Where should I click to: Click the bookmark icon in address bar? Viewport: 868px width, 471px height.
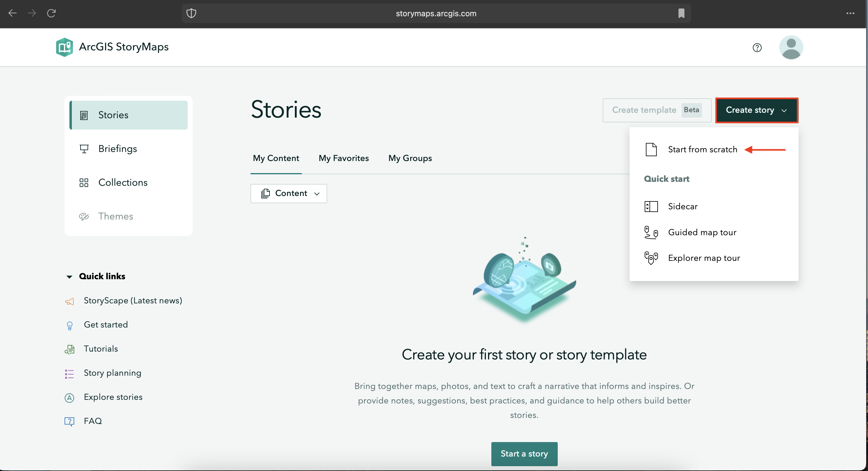click(x=681, y=14)
